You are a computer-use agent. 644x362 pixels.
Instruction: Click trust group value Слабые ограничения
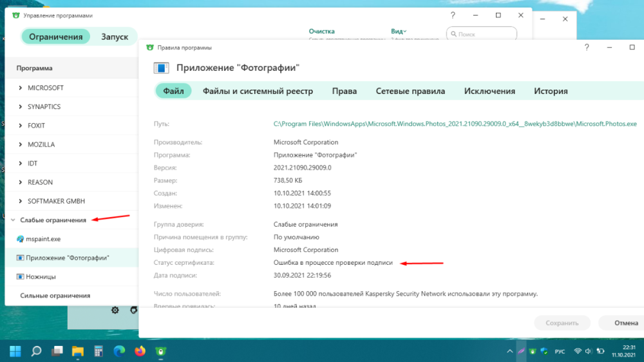pyautogui.click(x=305, y=224)
